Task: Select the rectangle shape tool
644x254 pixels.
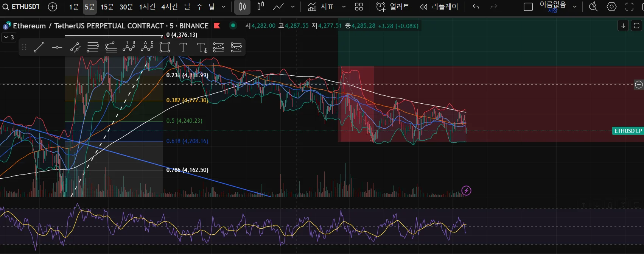Action: click(165, 47)
